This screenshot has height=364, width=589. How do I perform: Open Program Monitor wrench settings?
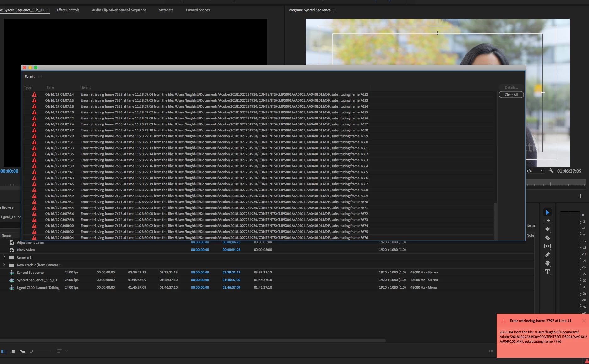tap(551, 171)
